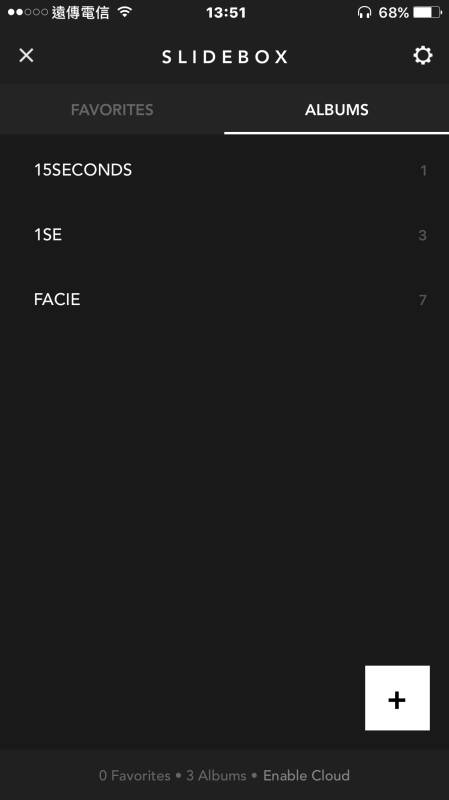The width and height of the screenshot is (449, 800).
Task: Tap the 0 Favorites footer text
Action: pyautogui.click(x=135, y=776)
